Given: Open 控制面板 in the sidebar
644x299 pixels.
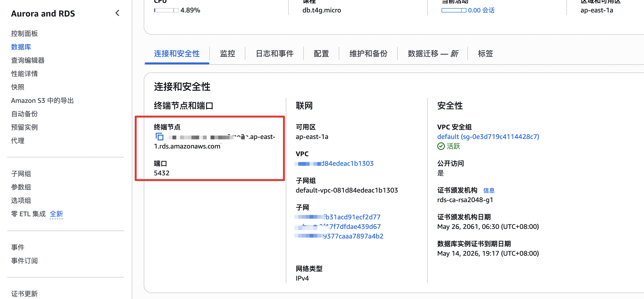Looking at the screenshot, I should [24, 33].
